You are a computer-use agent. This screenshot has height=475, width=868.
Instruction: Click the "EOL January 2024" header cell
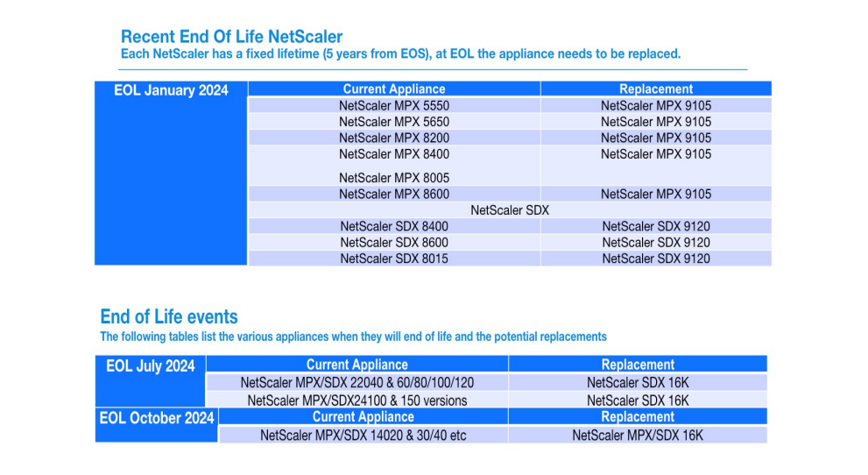coord(171,90)
